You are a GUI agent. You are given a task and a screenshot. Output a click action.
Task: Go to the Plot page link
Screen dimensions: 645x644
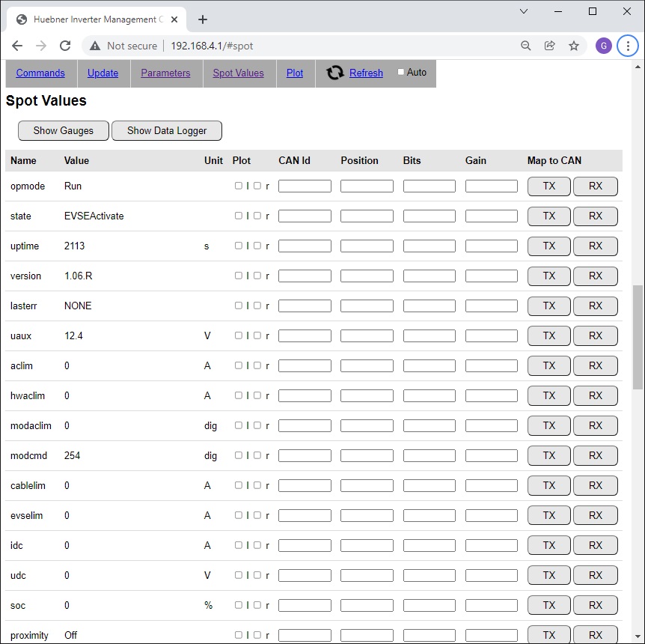(295, 73)
